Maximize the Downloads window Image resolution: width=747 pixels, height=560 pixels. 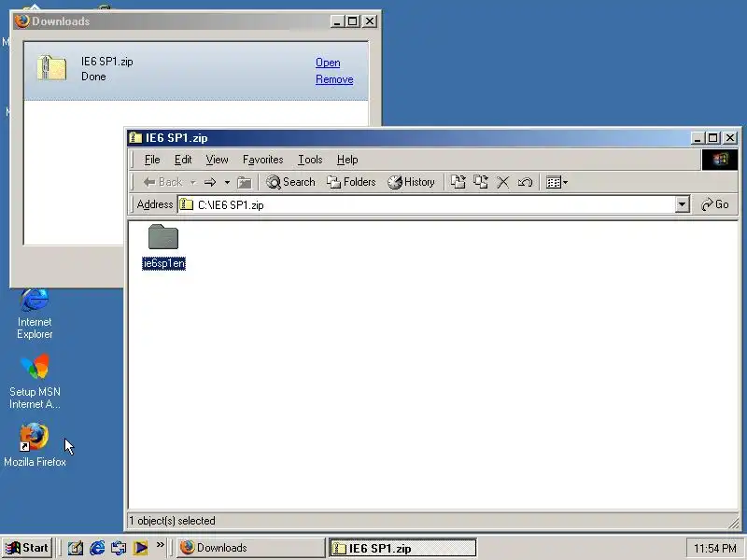click(x=353, y=21)
